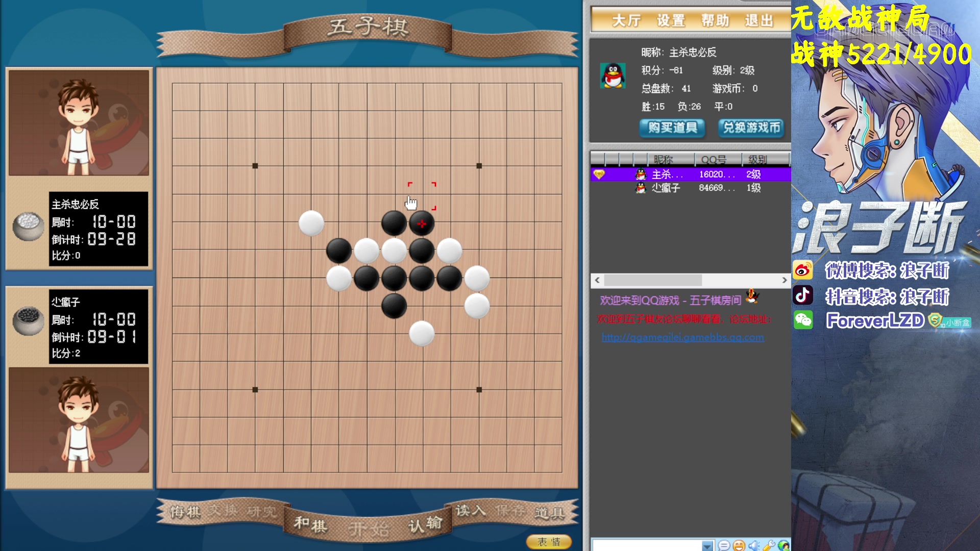Click the top-left star point on board

(x=255, y=166)
